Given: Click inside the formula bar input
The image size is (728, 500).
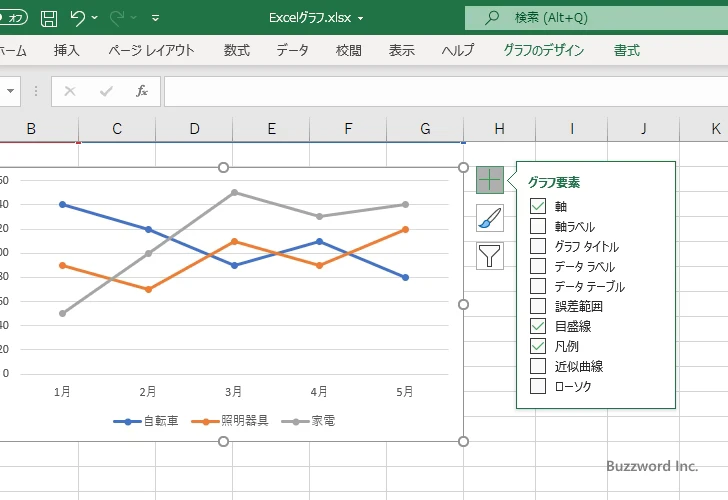Looking at the screenshot, I should tap(446, 91).
